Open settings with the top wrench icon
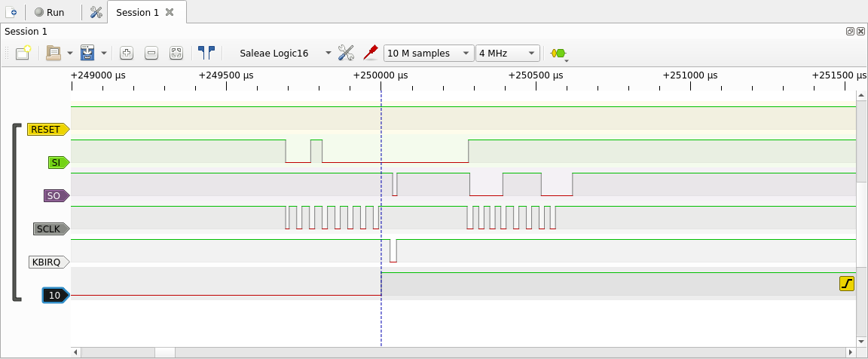 96,12
